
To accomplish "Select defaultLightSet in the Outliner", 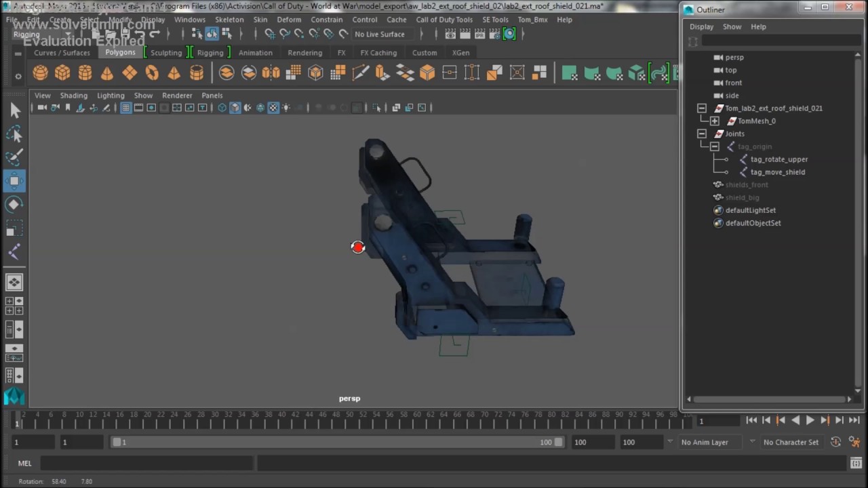I will coord(750,210).
